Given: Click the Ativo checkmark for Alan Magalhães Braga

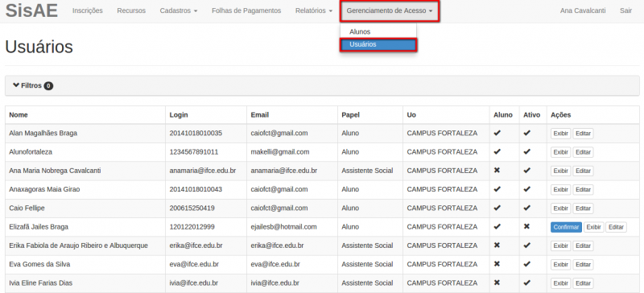Looking at the screenshot, I should (526, 133).
